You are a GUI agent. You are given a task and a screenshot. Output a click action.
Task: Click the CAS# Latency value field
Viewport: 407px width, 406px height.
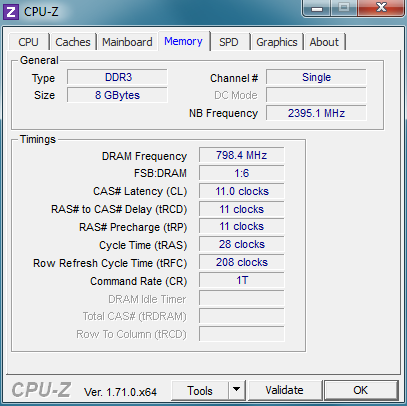242,191
